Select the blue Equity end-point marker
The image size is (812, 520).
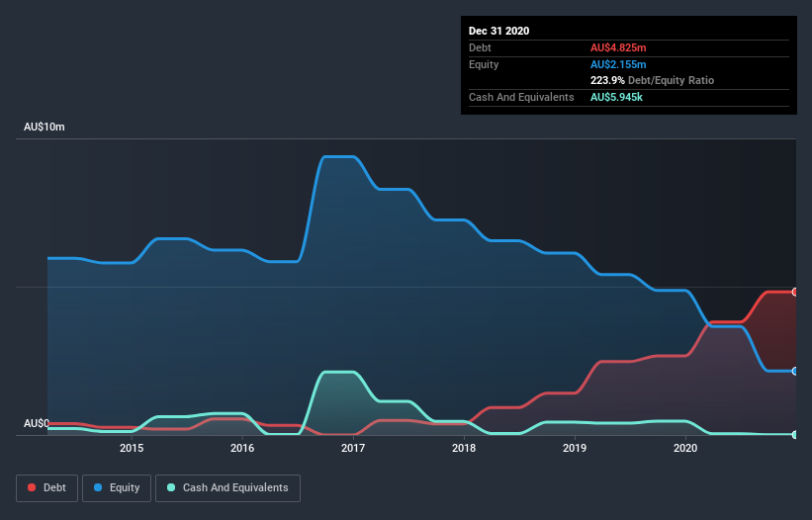795,371
